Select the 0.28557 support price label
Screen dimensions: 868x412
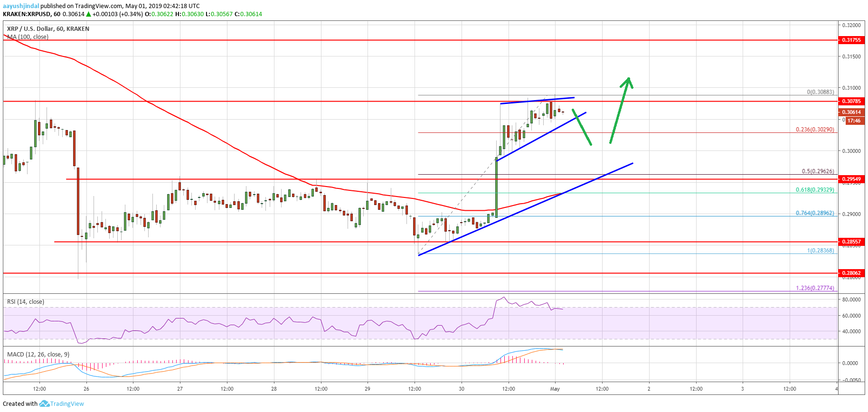click(x=851, y=242)
